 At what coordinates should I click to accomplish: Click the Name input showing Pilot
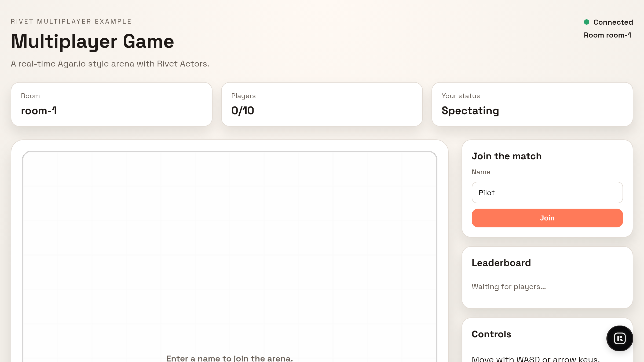(547, 193)
